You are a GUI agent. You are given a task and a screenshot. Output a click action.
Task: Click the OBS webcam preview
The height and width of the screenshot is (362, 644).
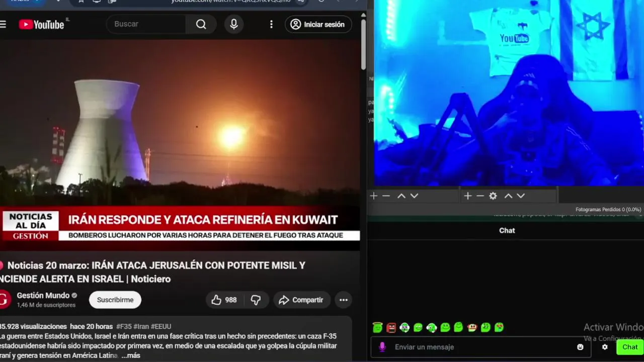[x=509, y=93]
